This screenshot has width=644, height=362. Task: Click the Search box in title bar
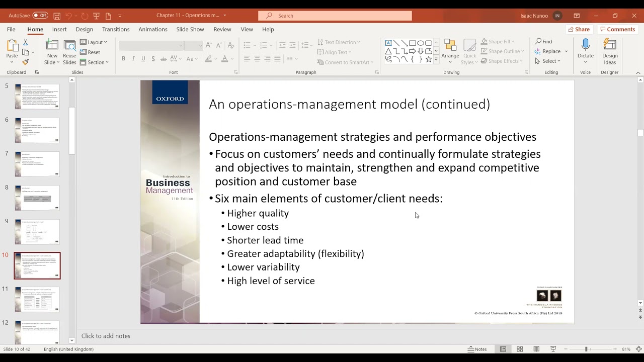[335, 16]
